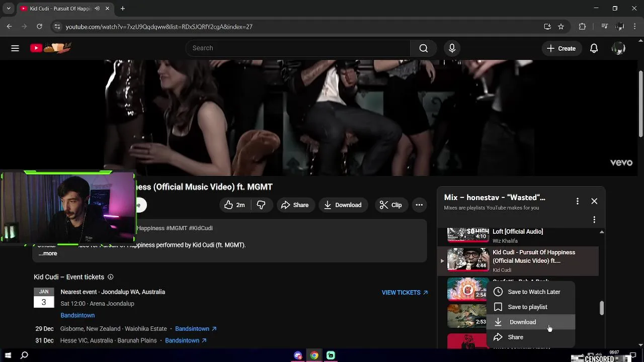Click the taskbar clock showing 06:07
Screen dimensions: 644x362
pos(614,352)
